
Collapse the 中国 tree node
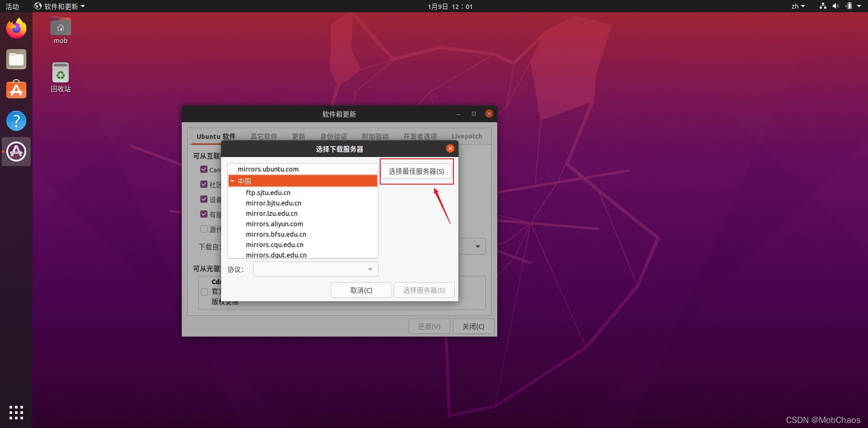click(232, 181)
